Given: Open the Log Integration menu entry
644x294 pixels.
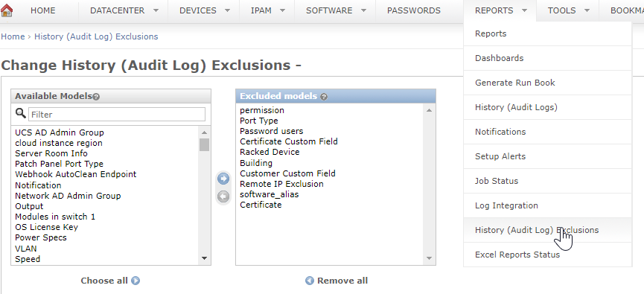Looking at the screenshot, I should click(x=506, y=205).
